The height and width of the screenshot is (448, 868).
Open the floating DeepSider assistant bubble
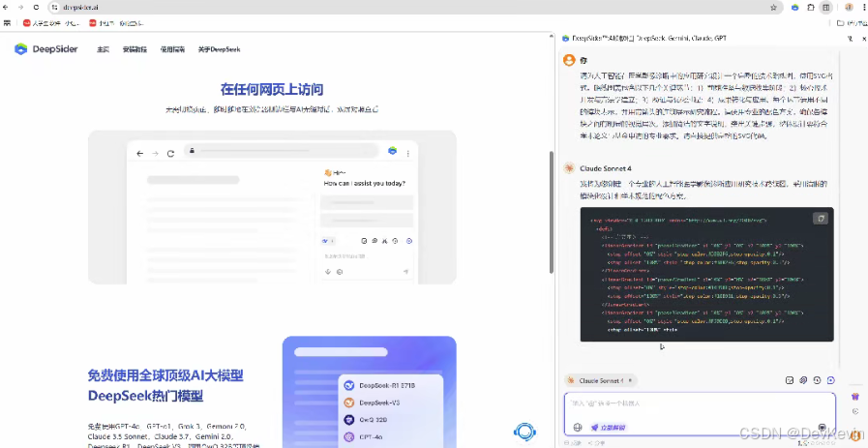(x=524, y=432)
